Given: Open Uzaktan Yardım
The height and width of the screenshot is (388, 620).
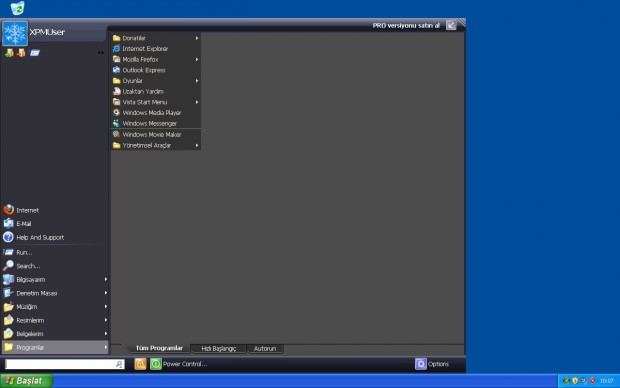Looking at the screenshot, I should tap(156, 91).
